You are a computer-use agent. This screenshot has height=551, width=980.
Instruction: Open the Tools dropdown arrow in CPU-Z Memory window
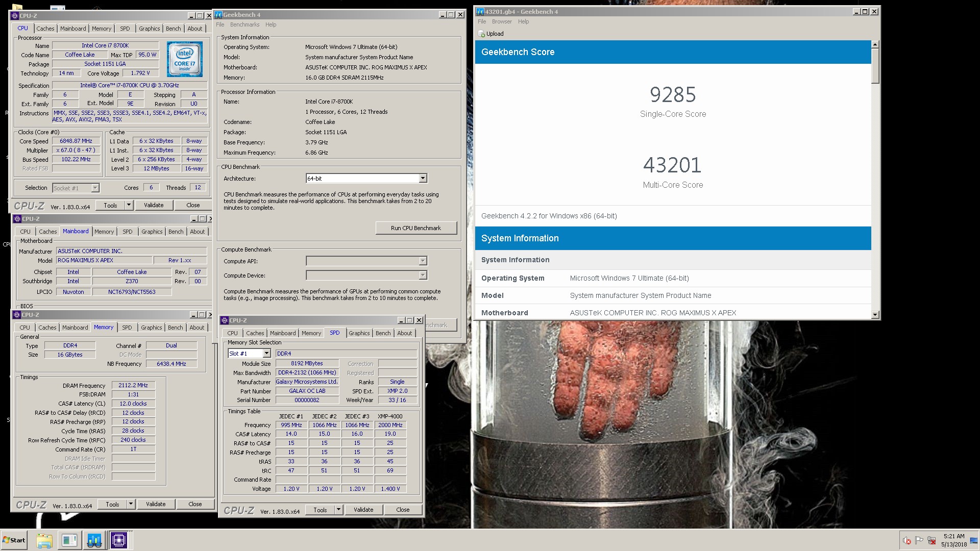click(x=131, y=504)
